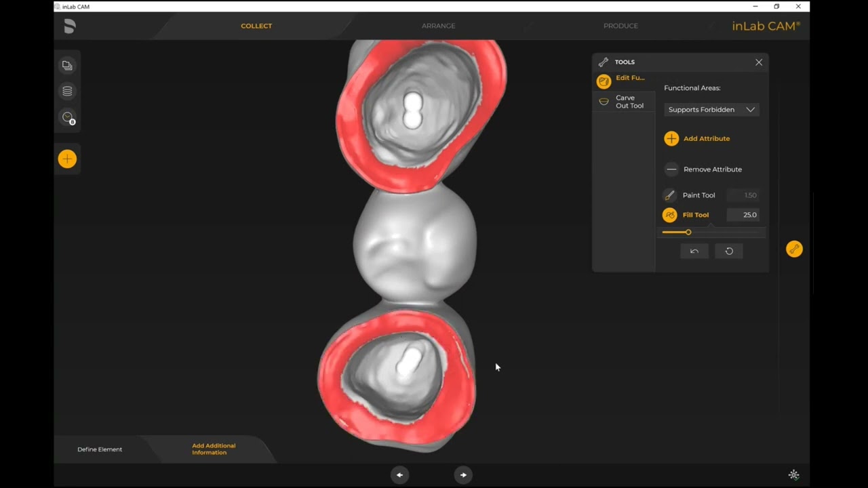The width and height of the screenshot is (868, 488).
Task: Click the Paint Tool label
Action: (698, 195)
